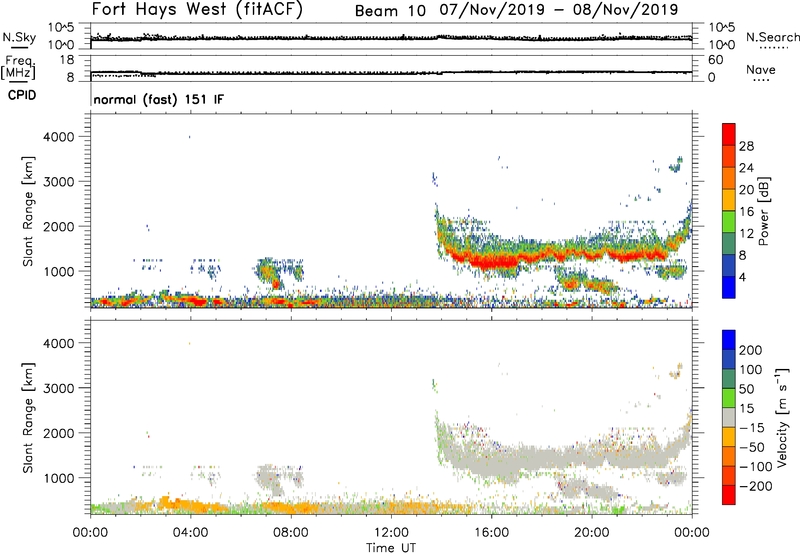The image size is (800, 554).
Task: Click the '12:00' time tick label
Action: click(391, 533)
